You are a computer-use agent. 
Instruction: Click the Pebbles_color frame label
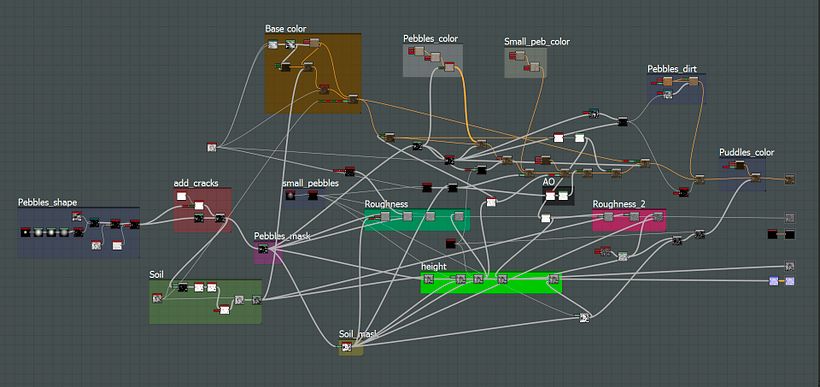point(430,39)
